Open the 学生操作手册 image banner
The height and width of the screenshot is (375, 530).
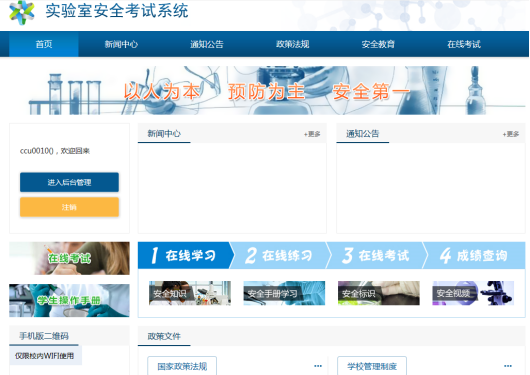point(69,300)
